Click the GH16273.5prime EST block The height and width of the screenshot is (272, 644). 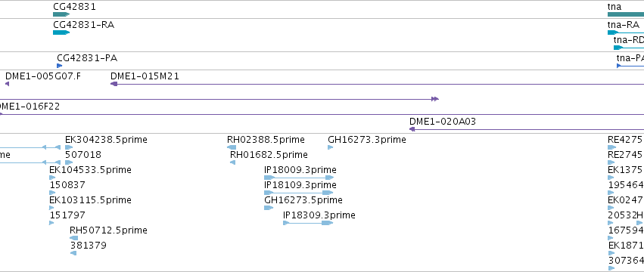[x=269, y=208]
